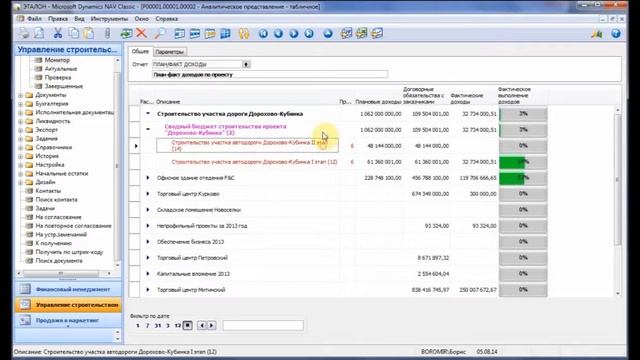The width and height of the screenshot is (640, 360).
Task: Open the Инструменты menu
Action: [109, 19]
